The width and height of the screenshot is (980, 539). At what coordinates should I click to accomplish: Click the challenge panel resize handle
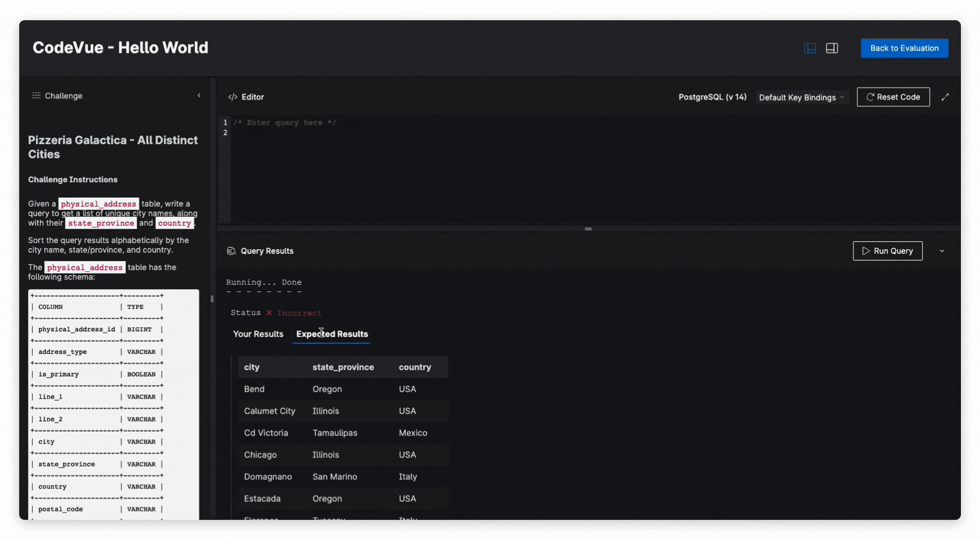(x=212, y=299)
